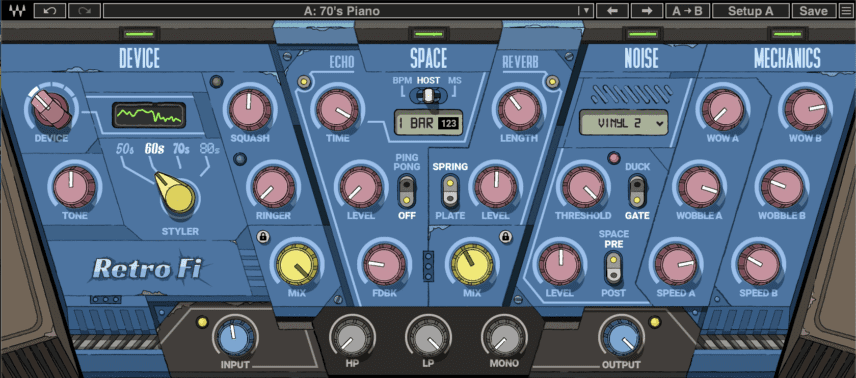Image resolution: width=856 pixels, height=378 pixels.
Task: Toggle the Reverb on/off LED
Action: [552, 82]
